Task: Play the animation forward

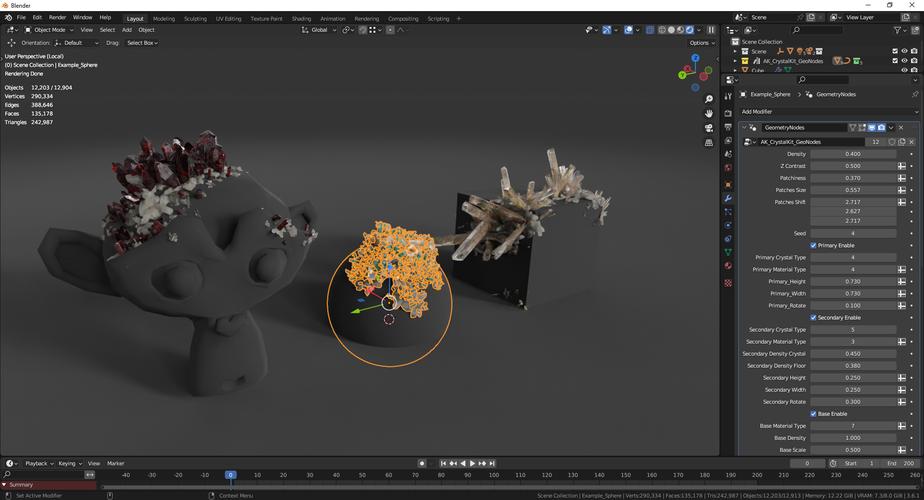Action: 472,463
